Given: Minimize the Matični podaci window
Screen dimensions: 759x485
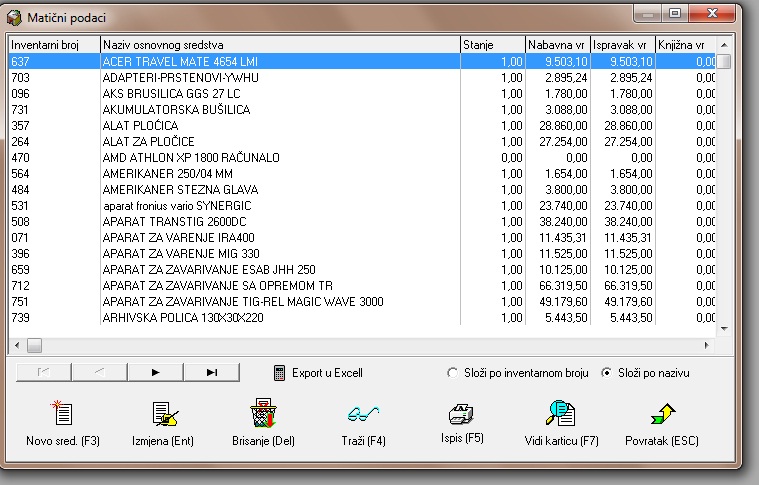Looking at the screenshot, I should [x=648, y=13].
